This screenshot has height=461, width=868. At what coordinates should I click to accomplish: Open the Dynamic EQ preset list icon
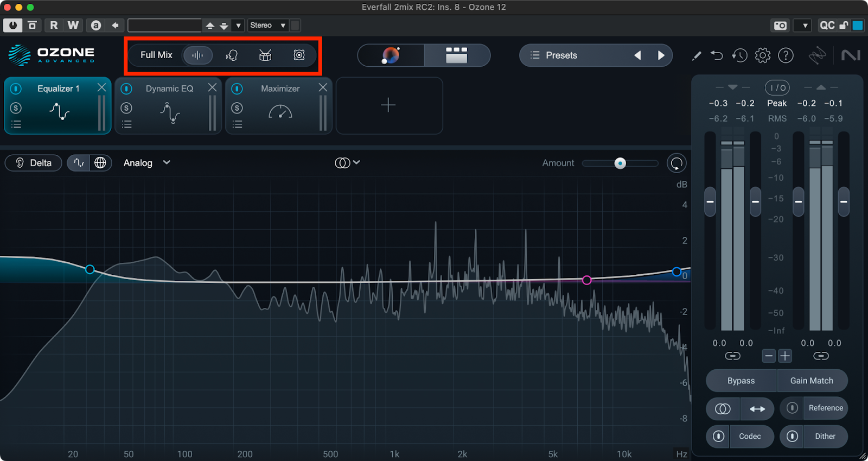[127, 124]
